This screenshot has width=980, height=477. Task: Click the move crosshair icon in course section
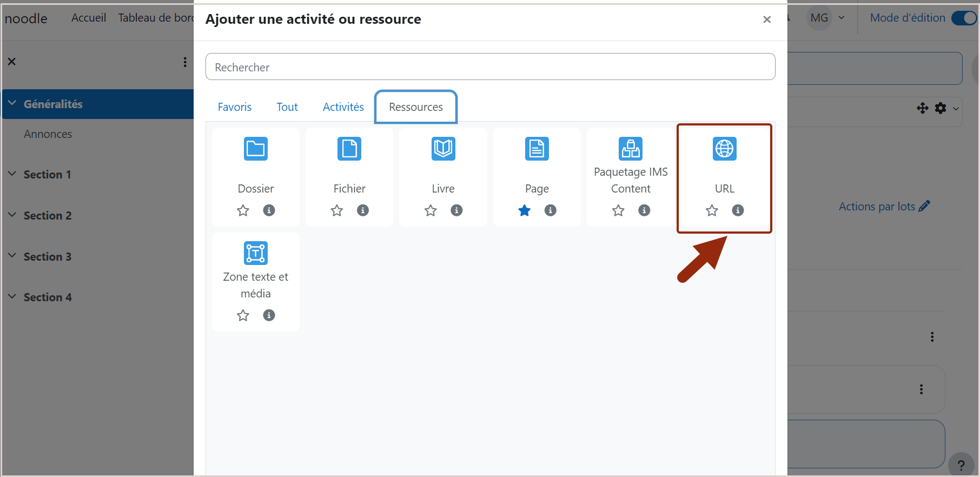(x=923, y=108)
